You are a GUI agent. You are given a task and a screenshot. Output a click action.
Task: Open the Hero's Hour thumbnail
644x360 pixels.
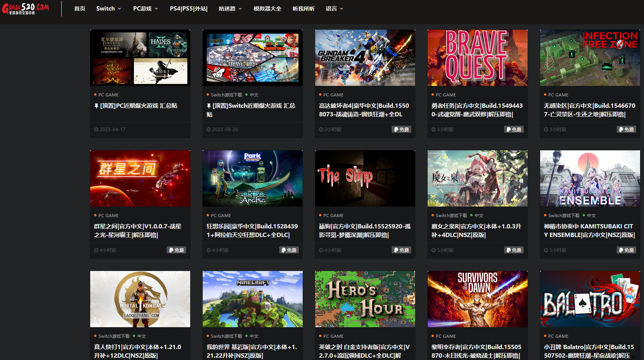pos(365,299)
